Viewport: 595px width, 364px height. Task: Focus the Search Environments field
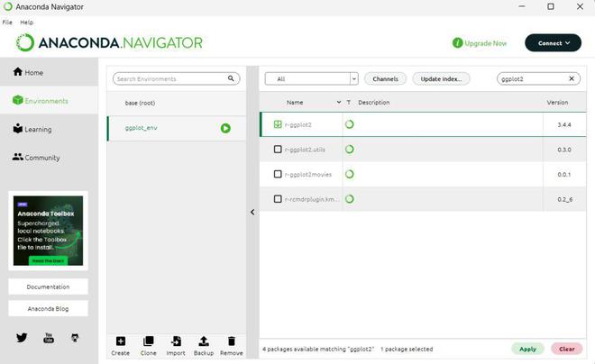click(x=176, y=78)
